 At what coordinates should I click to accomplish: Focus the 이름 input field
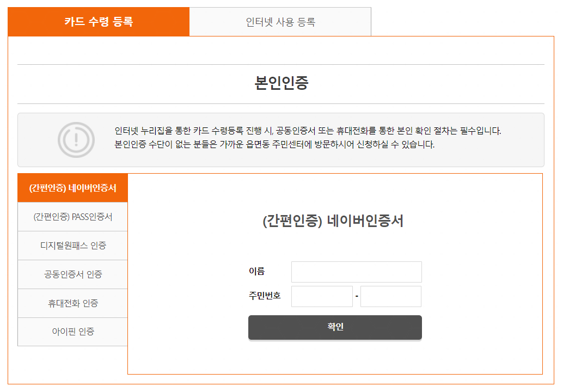point(357,272)
